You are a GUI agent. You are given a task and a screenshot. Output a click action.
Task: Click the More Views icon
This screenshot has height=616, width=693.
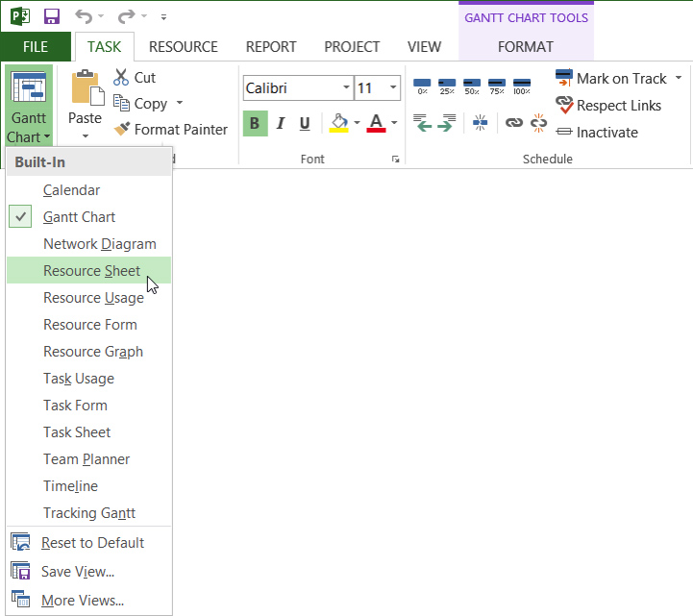click(20, 600)
